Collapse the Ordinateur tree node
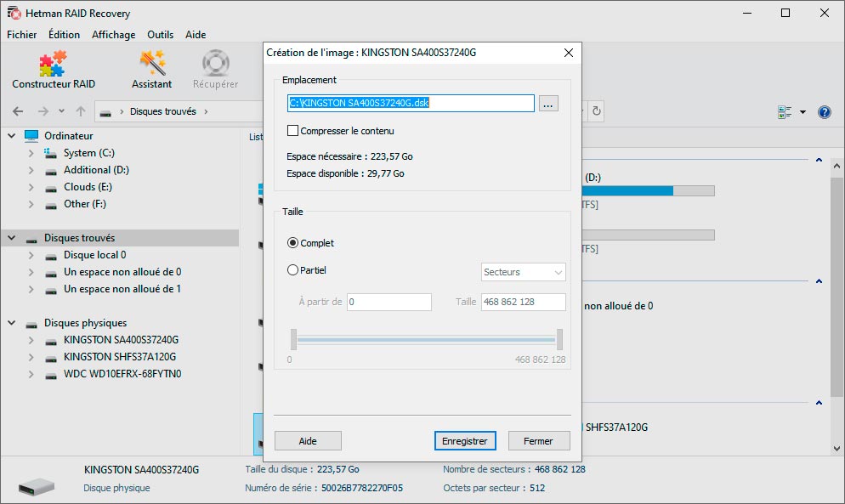845x504 pixels. point(11,136)
